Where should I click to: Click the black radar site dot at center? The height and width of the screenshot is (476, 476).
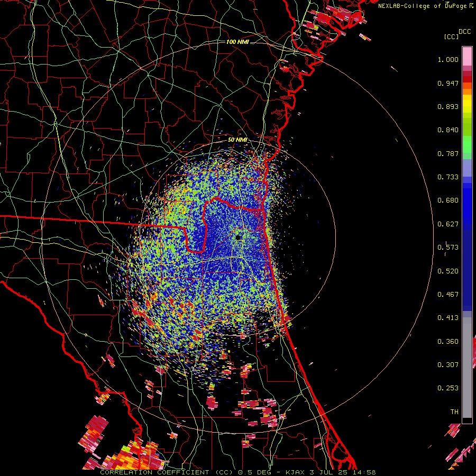coord(239,237)
